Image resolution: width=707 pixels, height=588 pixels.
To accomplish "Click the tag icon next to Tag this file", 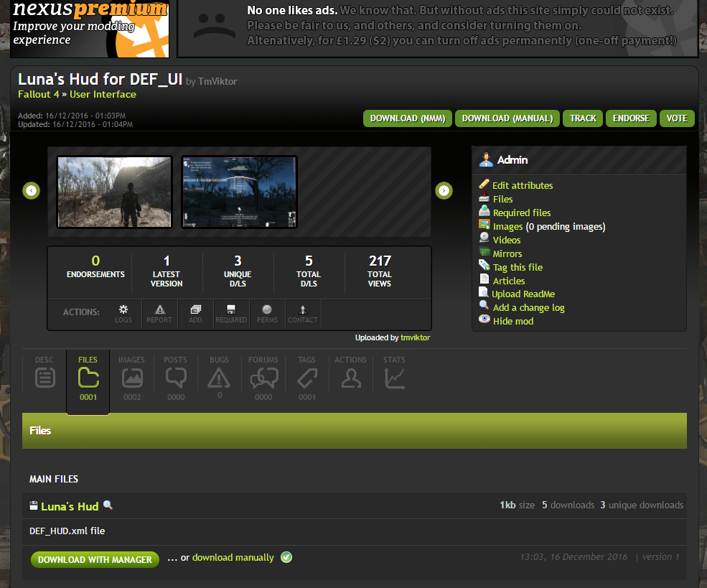I will tap(484, 265).
